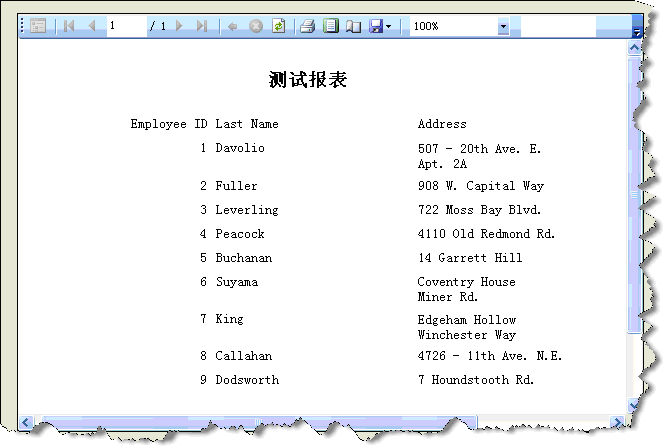Stop report rendering button

click(256, 26)
